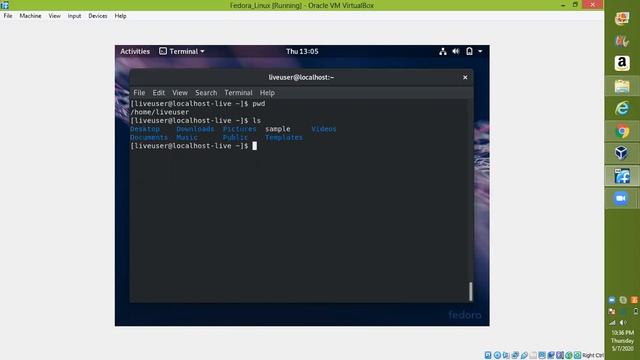
Task: Launch Google Chrome from the taskbar
Action: point(622,131)
